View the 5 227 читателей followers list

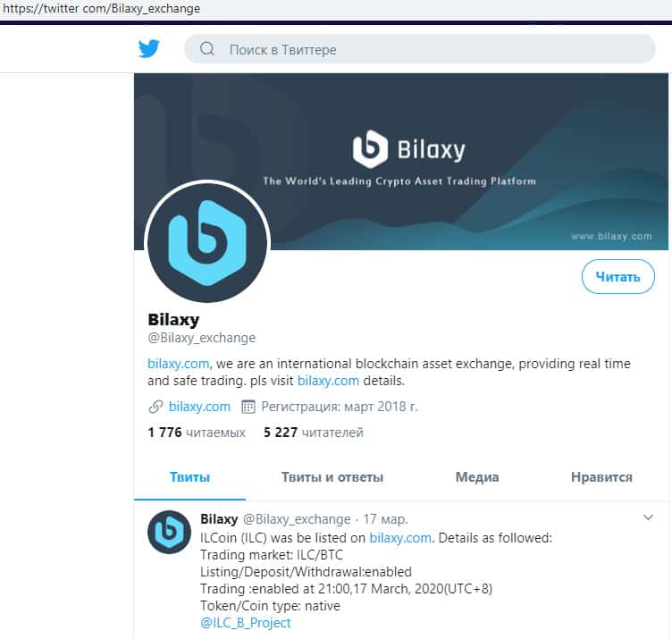click(314, 432)
